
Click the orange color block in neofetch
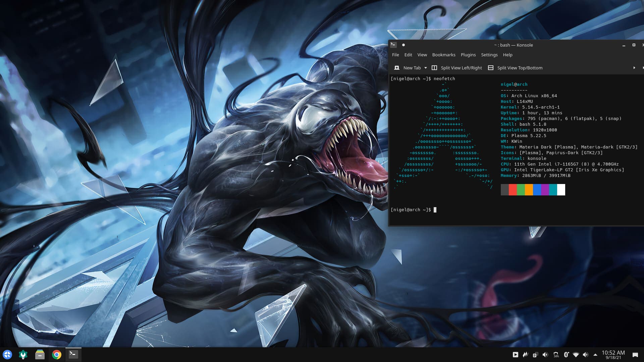point(529,190)
